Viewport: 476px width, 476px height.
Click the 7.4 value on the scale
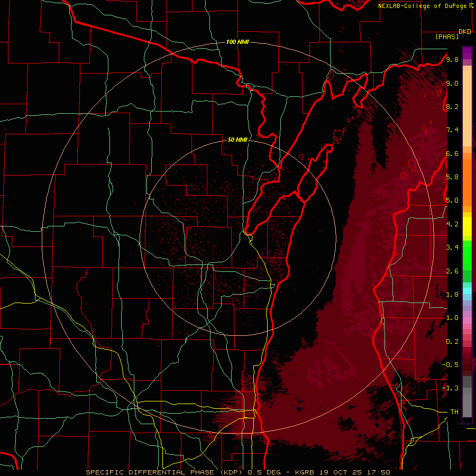point(452,130)
